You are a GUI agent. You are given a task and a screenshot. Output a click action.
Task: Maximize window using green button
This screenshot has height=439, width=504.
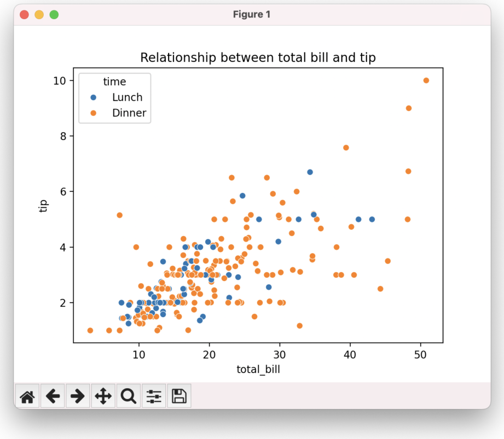click(x=54, y=15)
